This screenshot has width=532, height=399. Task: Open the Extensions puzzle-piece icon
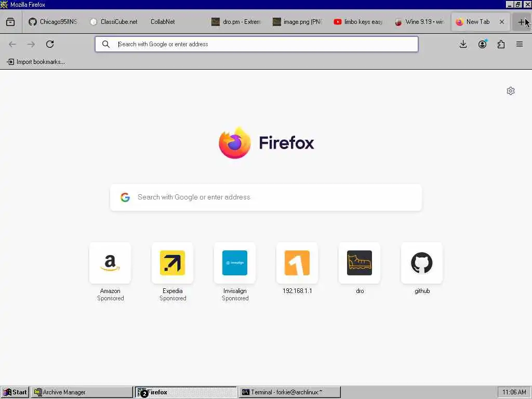[501, 44]
